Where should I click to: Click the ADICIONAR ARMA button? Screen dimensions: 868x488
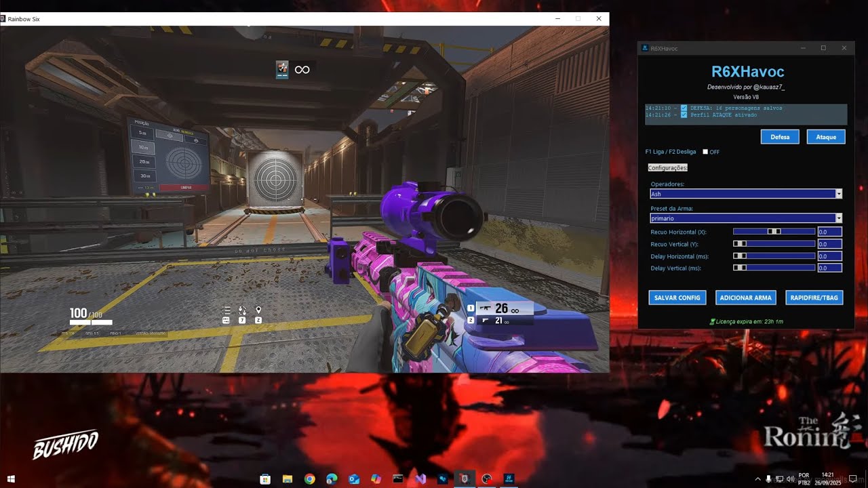point(745,298)
